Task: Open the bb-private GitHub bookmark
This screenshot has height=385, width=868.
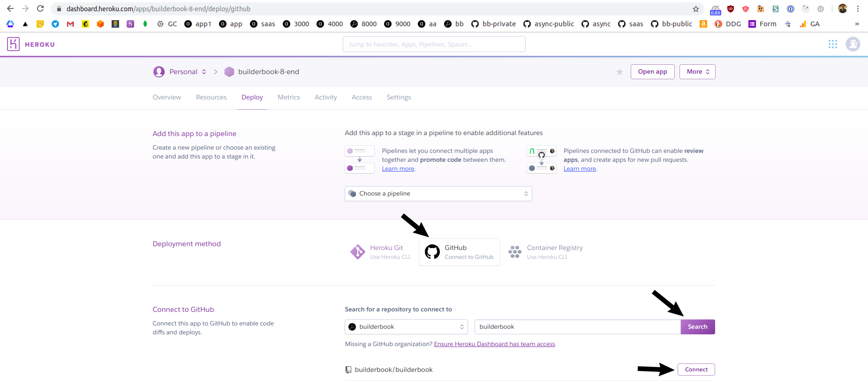Action: (493, 24)
